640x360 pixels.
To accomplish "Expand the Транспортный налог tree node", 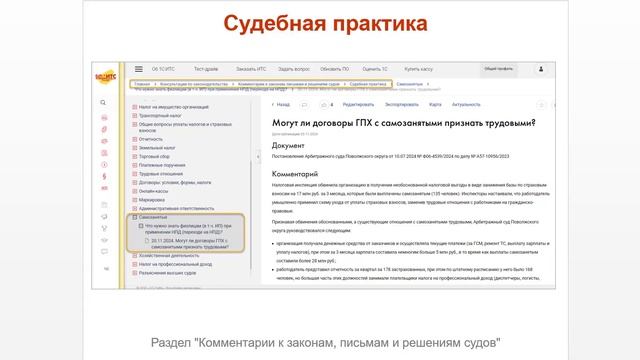I will pyautogui.click(x=135, y=116).
